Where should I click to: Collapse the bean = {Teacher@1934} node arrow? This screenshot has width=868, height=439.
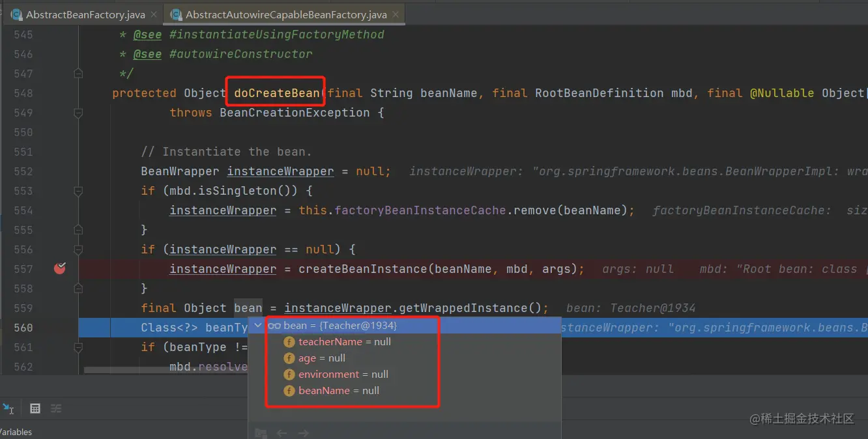coord(258,325)
